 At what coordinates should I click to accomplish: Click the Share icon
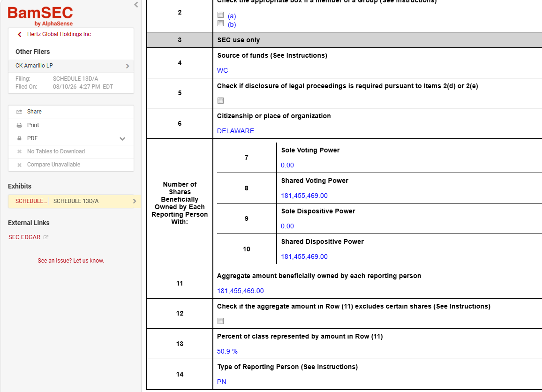19,112
